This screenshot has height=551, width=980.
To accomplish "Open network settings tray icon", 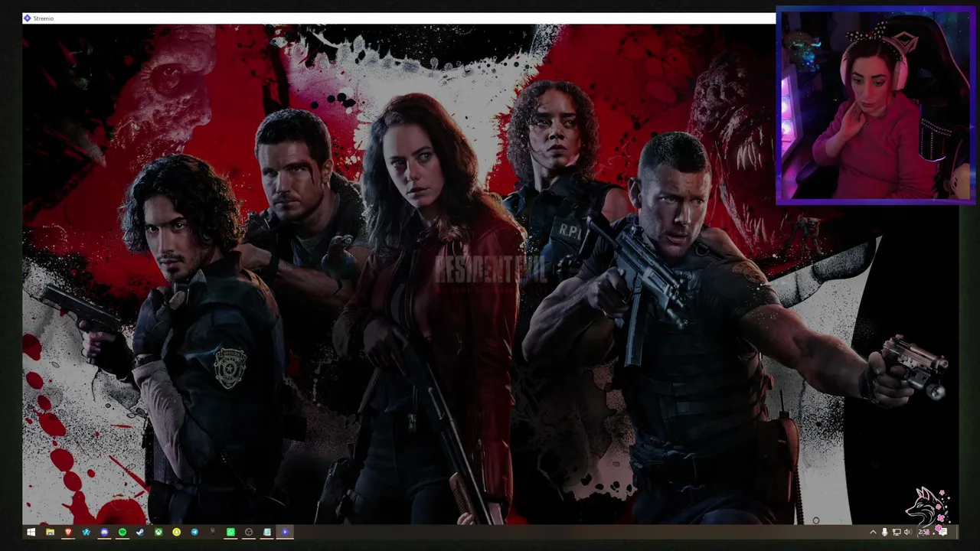I will coord(897,532).
